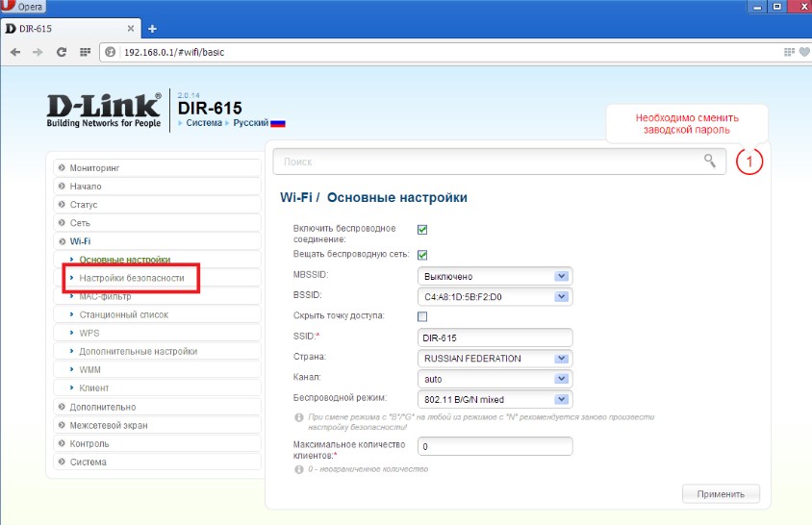Open a new tab with plus icon

(x=151, y=29)
